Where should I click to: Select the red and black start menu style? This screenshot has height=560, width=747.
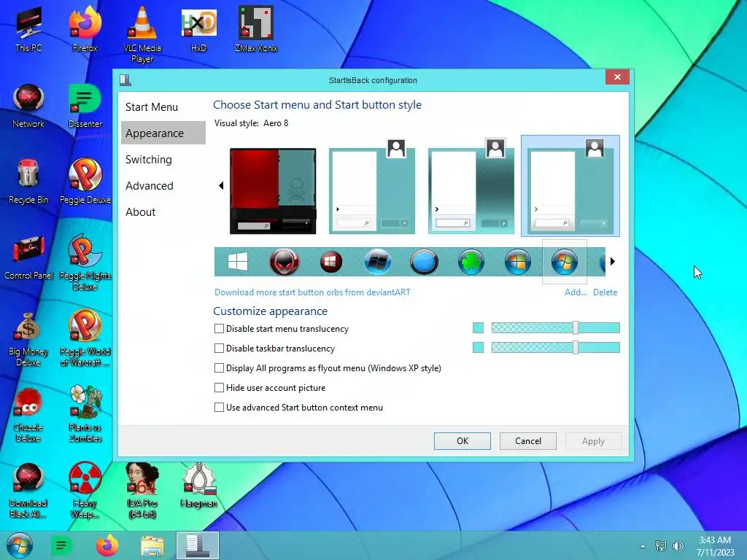[x=273, y=191]
